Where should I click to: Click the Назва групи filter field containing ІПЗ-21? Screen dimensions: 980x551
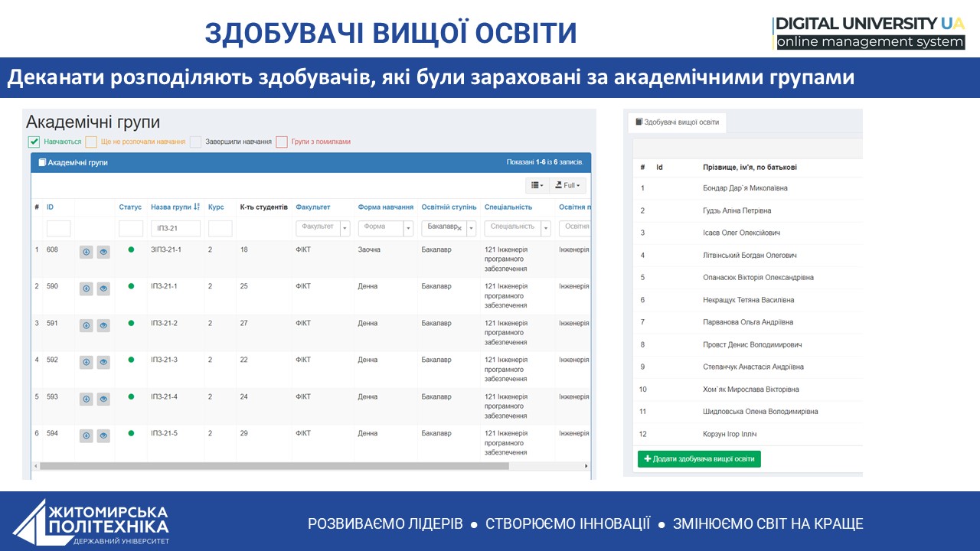pos(175,228)
